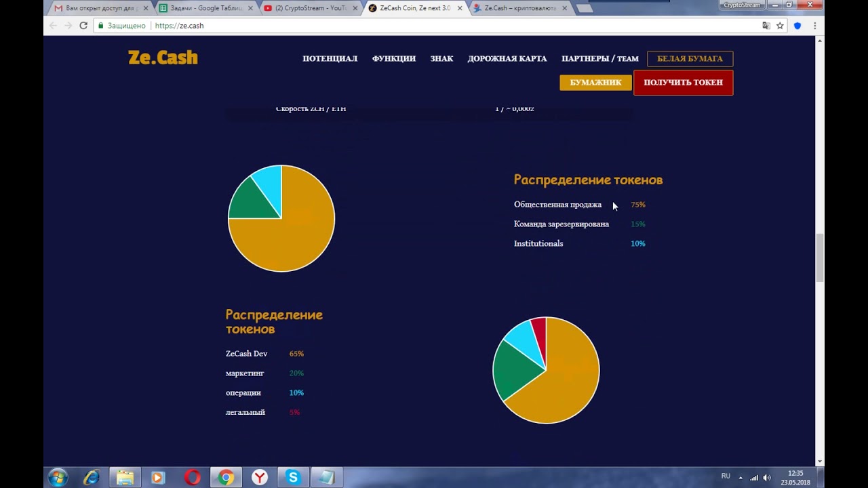
Task: Click the translate page icon
Action: click(766, 26)
